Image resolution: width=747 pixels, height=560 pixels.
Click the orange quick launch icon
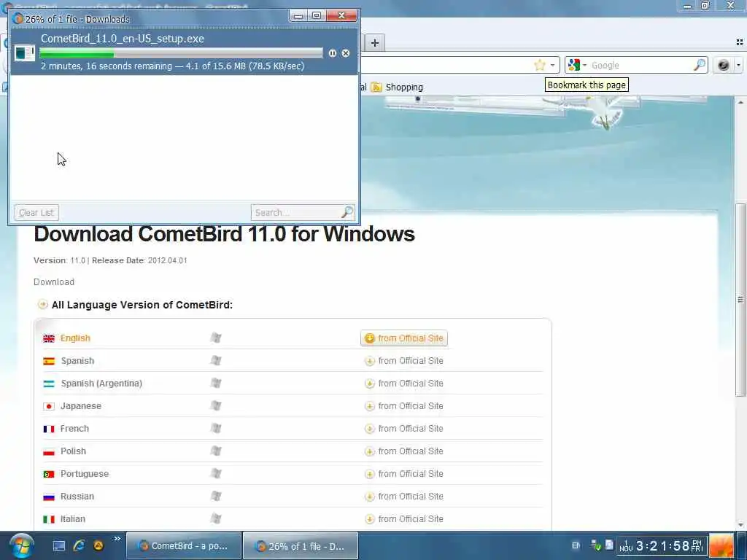[98, 545]
